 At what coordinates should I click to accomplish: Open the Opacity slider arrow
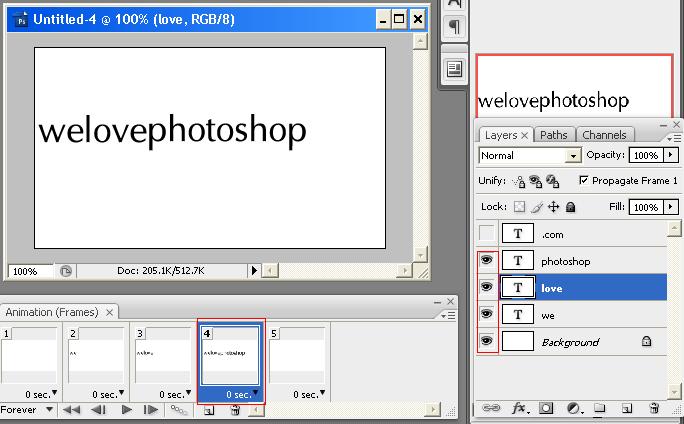coord(670,155)
